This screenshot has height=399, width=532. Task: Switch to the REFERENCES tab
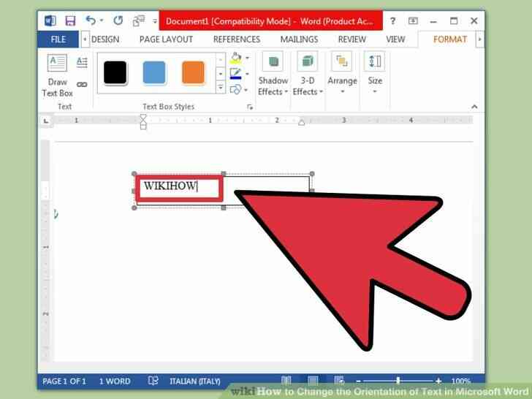(237, 39)
